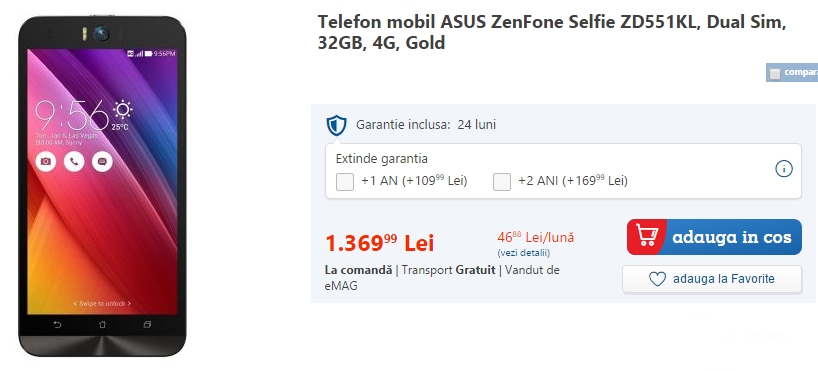Click the 46.88 Lei/luna installment price

coord(535,237)
